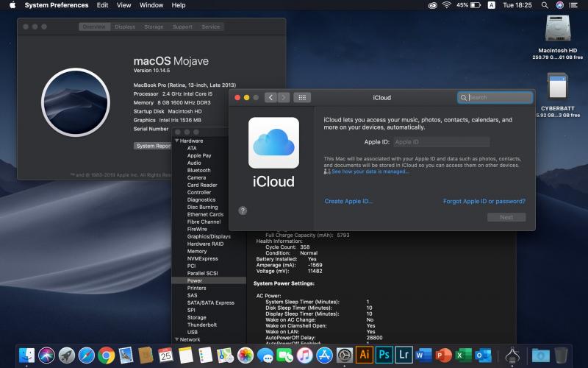Click Create Apple ID link
This screenshot has height=368, width=588.
click(348, 201)
